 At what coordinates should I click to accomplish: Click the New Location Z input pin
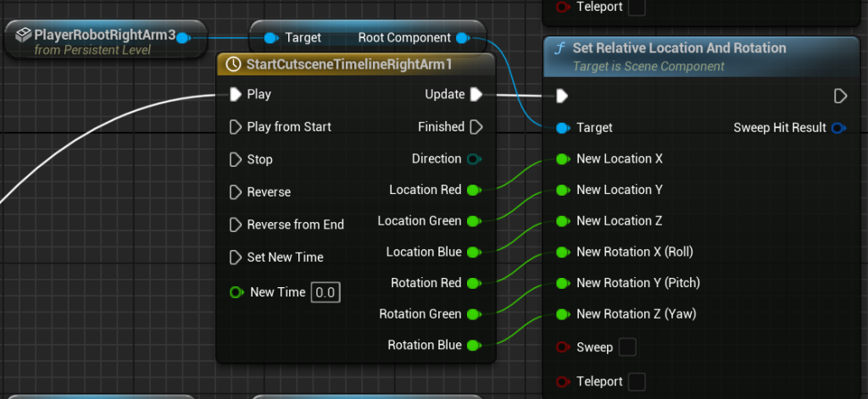[562, 221]
